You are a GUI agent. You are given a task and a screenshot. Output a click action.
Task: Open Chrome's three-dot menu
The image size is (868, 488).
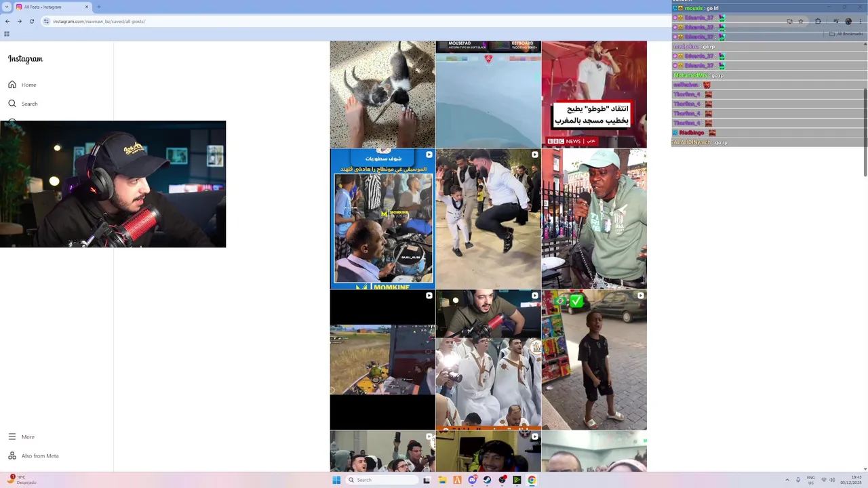[861, 21]
